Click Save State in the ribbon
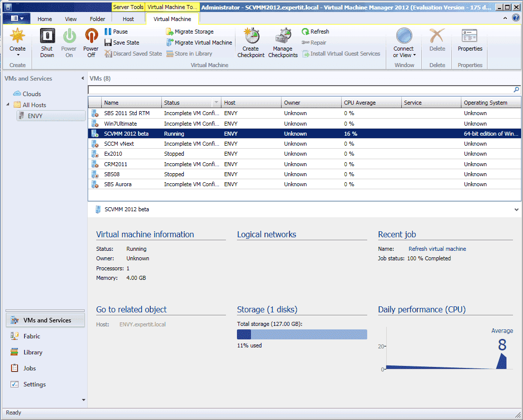523x420 pixels. click(122, 43)
